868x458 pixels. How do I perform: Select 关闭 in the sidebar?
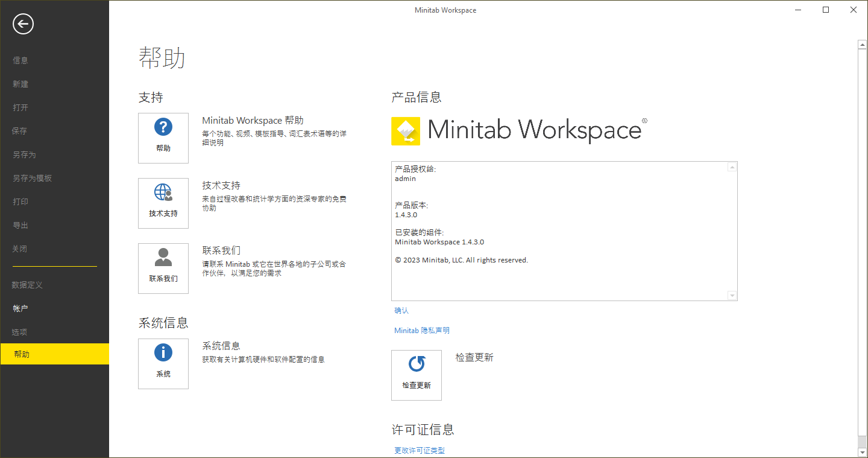click(20, 249)
